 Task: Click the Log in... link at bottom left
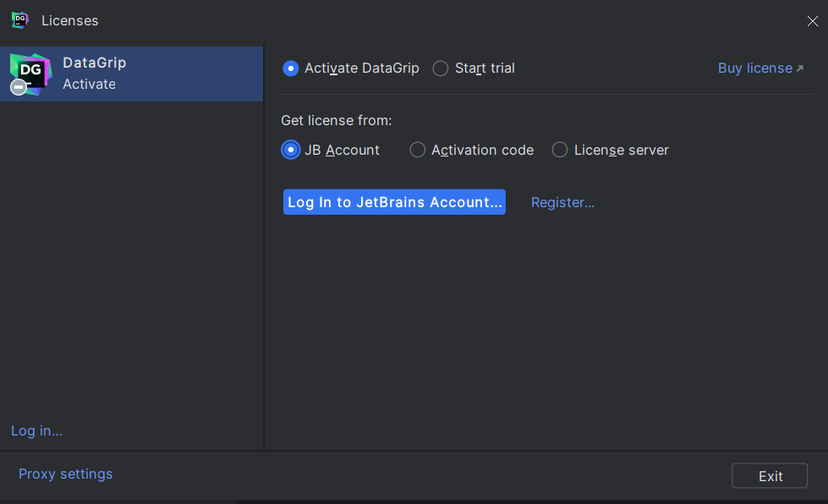pyautogui.click(x=36, y=431)
